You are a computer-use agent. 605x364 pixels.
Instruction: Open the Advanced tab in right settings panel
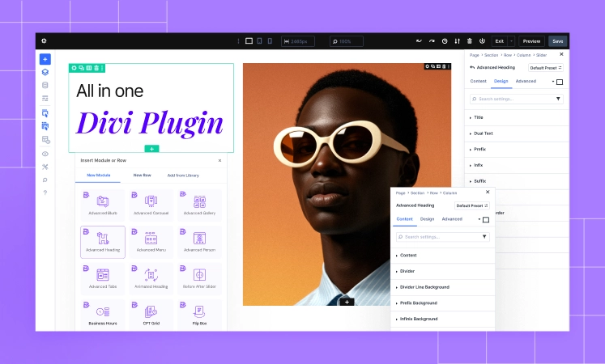pyautogui.click(x=526, y=81)
